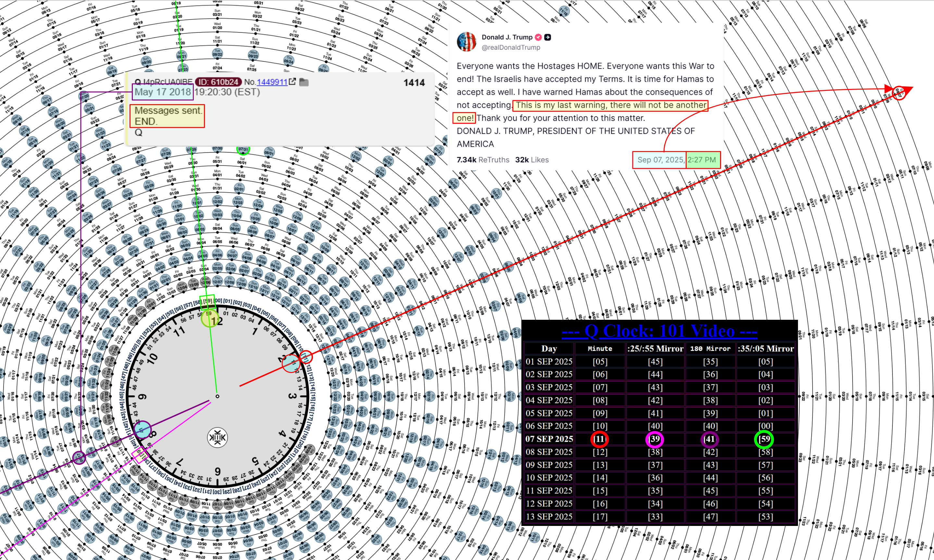Click the 'Messages sent.' line in Q post
Screen dimensions: 934x560
pyautogui.click(x=168, y=110)
